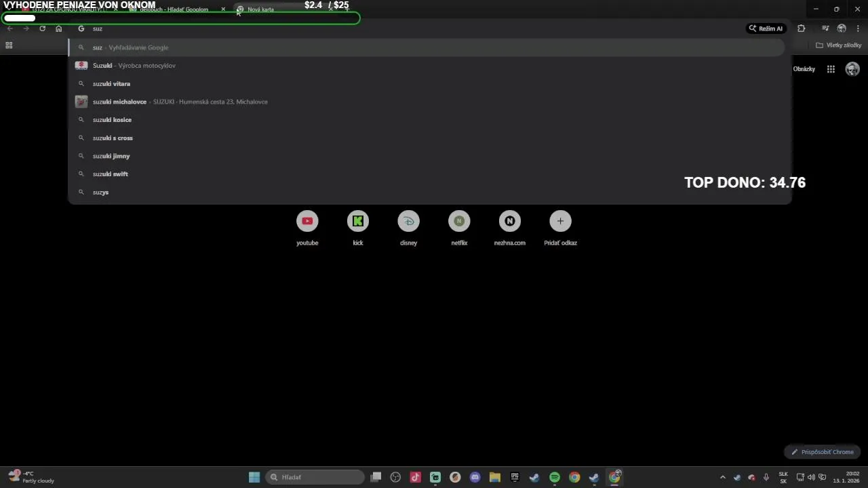Choose the 'suzys' suggestion
The image size is (868, 488).
pyautogui.click(x=427, y=192)
